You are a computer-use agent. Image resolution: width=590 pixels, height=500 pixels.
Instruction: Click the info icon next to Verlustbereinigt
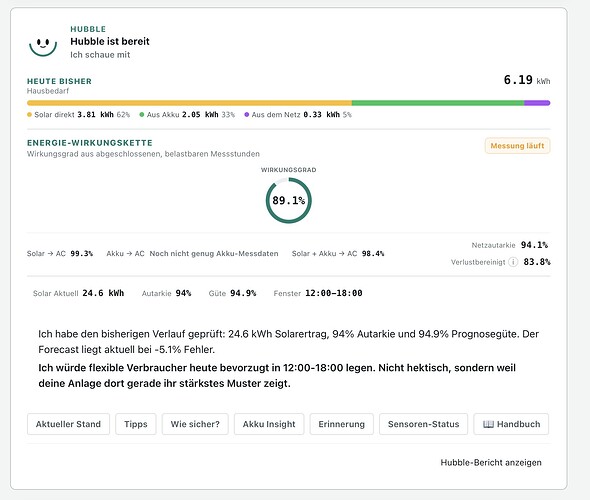pyautogui.click(x=513, y=262)
